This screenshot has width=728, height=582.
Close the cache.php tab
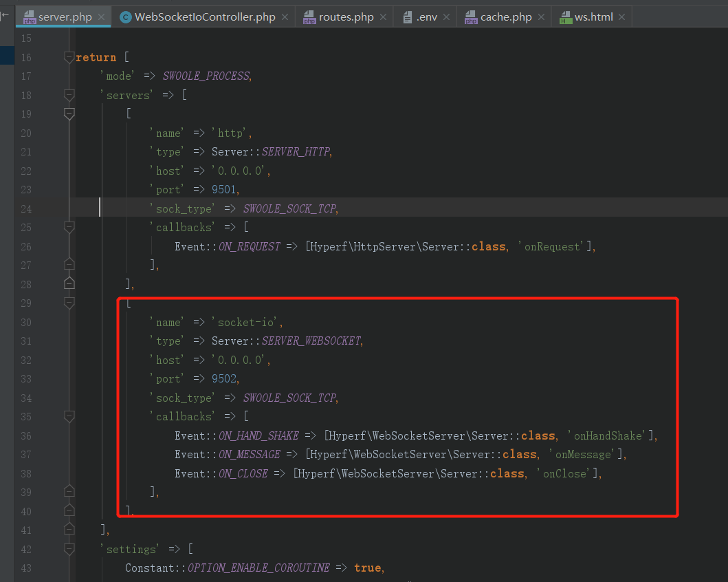click(541, 17)
